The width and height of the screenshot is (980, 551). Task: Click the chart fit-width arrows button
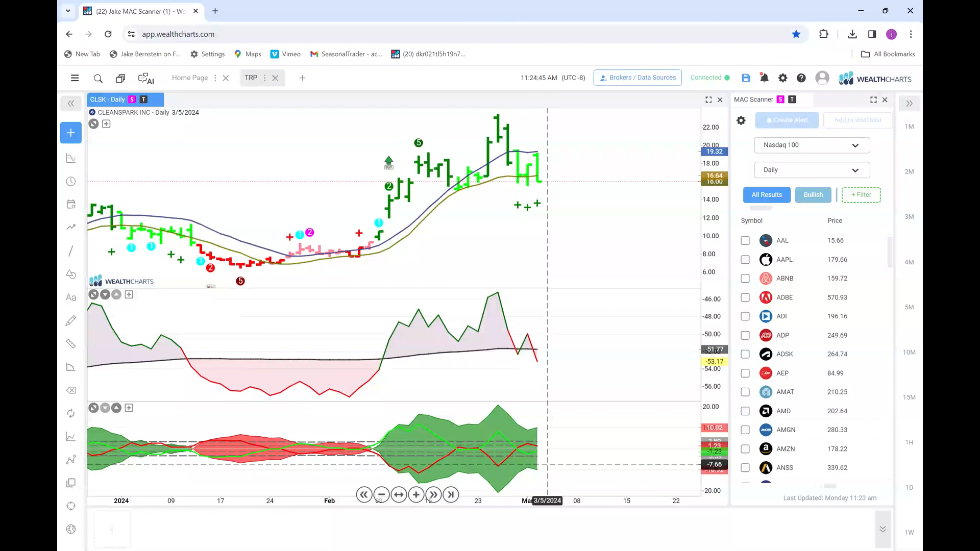tap(399, 494)
